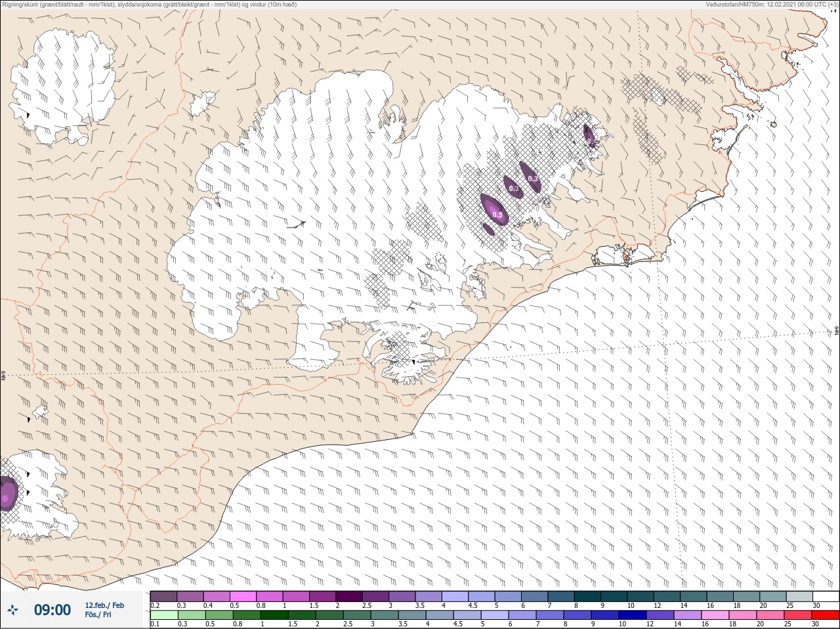Select the dark blue 10 swatch in the lower legend row
The width and height of the screenshot is (840, 629).
point(633,615)
